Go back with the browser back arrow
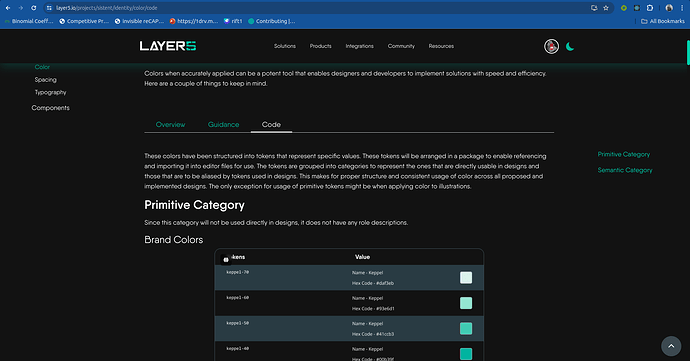 (x=8, y=8)
